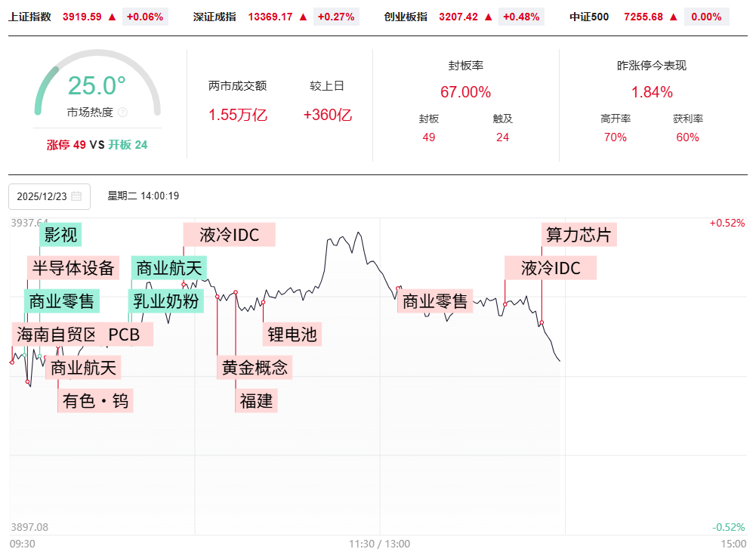Click the up arrow beside 深证成指 value

point(303,17)
